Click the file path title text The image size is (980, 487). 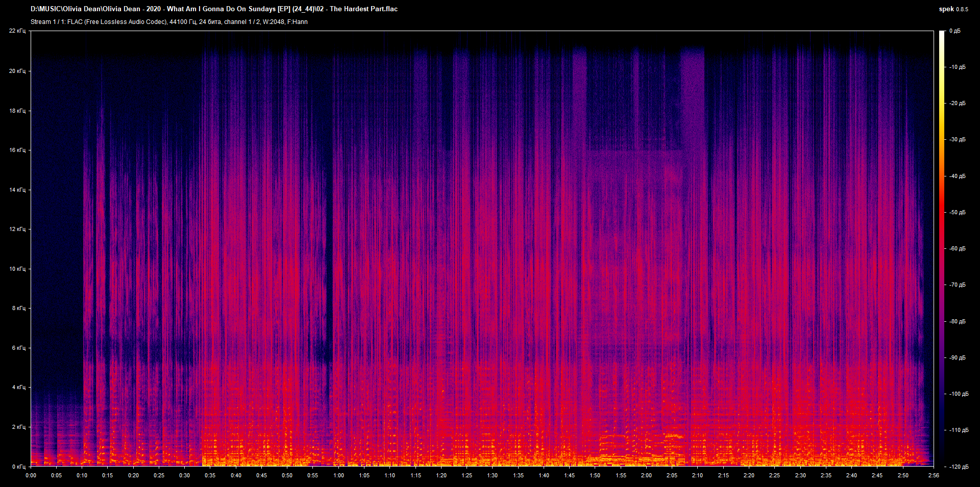click(214, 9)
